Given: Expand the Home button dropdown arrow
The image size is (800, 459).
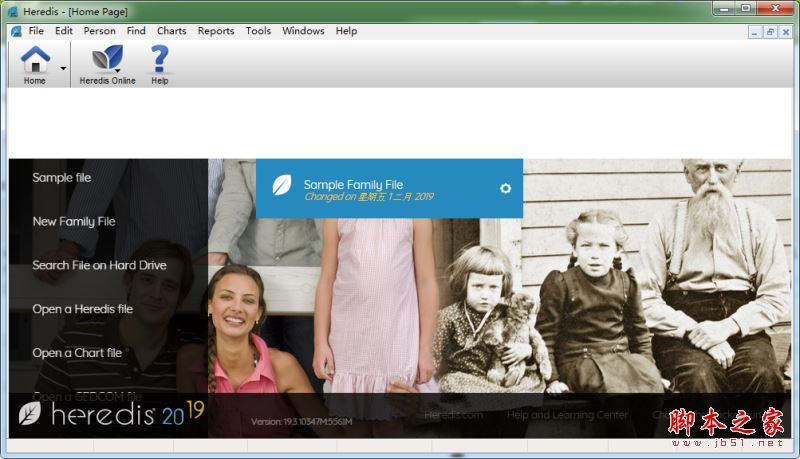Looking at the screenshot, I should point(63,68).
